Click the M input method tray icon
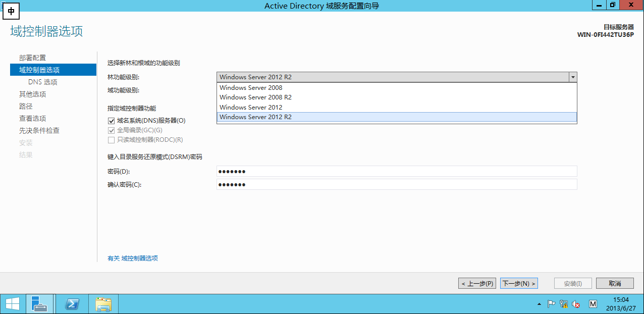The image size is (644, 314). click(x=593, y=304)
